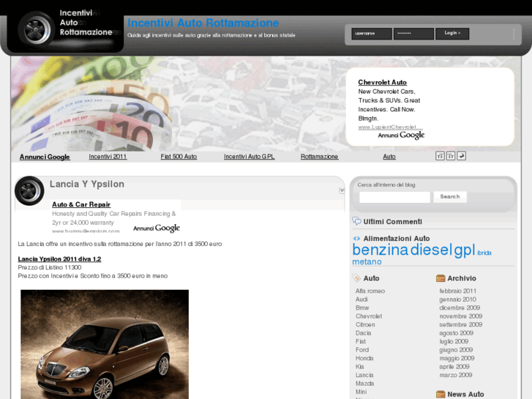Open the giugno 2009 archive

pos(456,350)
